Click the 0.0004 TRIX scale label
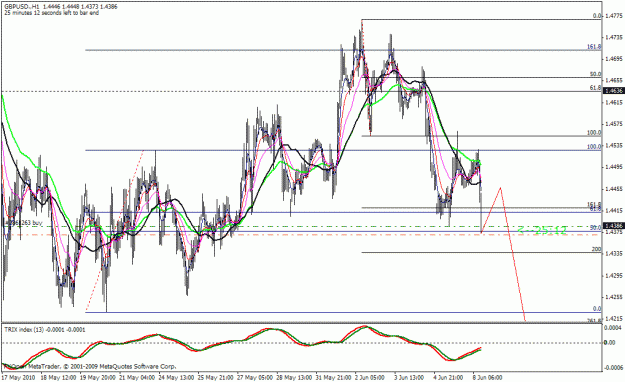The height and width of the screenshot is (382, 625). pyautogui.click(x=613, y=328)
